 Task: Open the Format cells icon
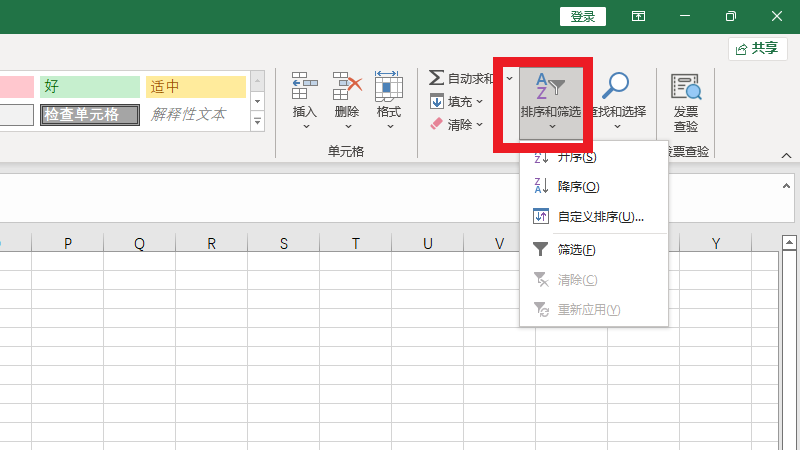tap(389, 87)
